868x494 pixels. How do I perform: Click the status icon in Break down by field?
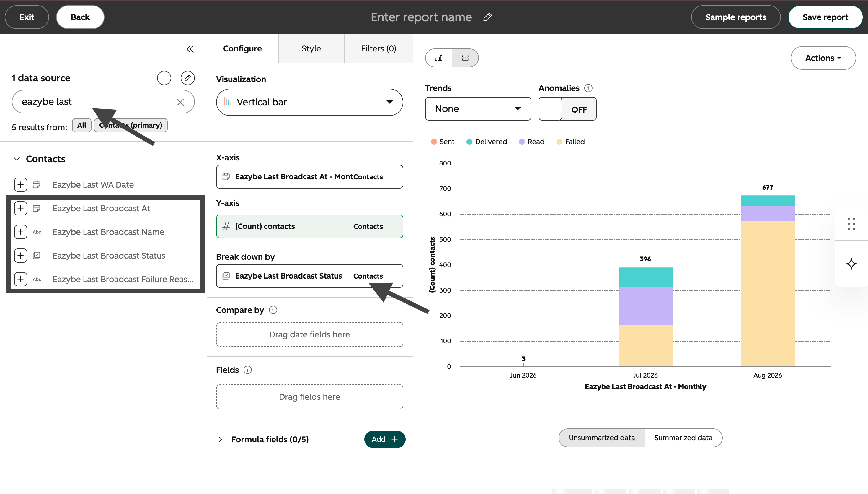point(226,276)
